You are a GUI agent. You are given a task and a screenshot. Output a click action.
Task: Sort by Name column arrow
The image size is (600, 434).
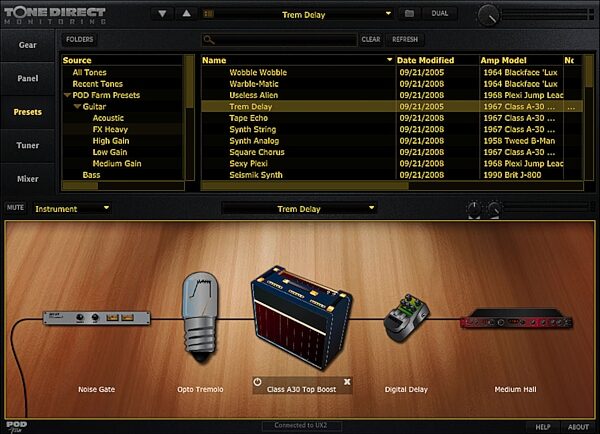(x=389, y=60)
